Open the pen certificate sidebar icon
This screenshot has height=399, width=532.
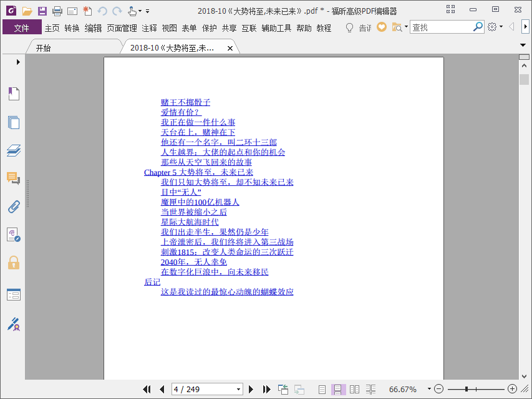pos(14,324)
